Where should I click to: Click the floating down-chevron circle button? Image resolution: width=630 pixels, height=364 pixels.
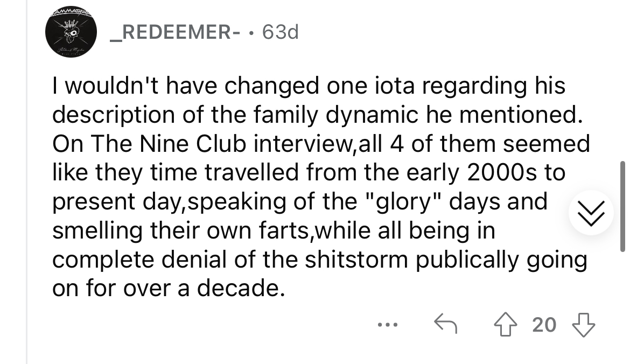click(x=591, y=213)
